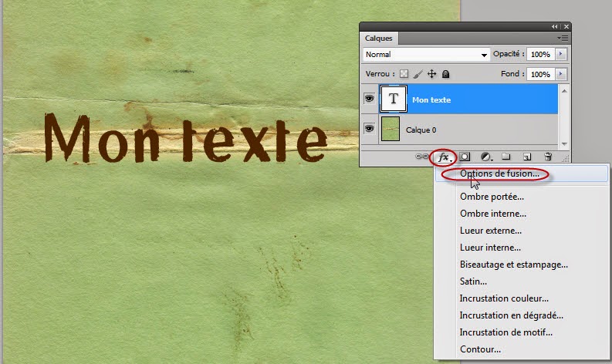
Task: Hide the Mon texte layer
Action: click(369, 99)
